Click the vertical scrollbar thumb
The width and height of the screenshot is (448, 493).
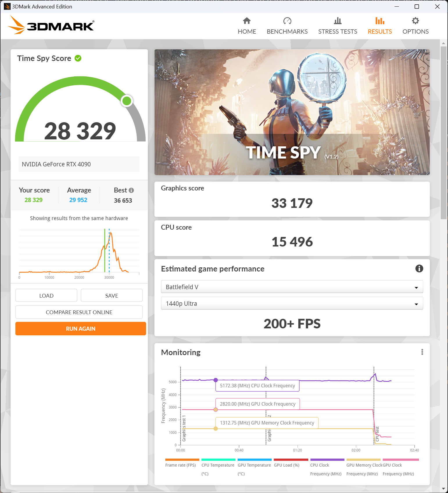[443, 133]
